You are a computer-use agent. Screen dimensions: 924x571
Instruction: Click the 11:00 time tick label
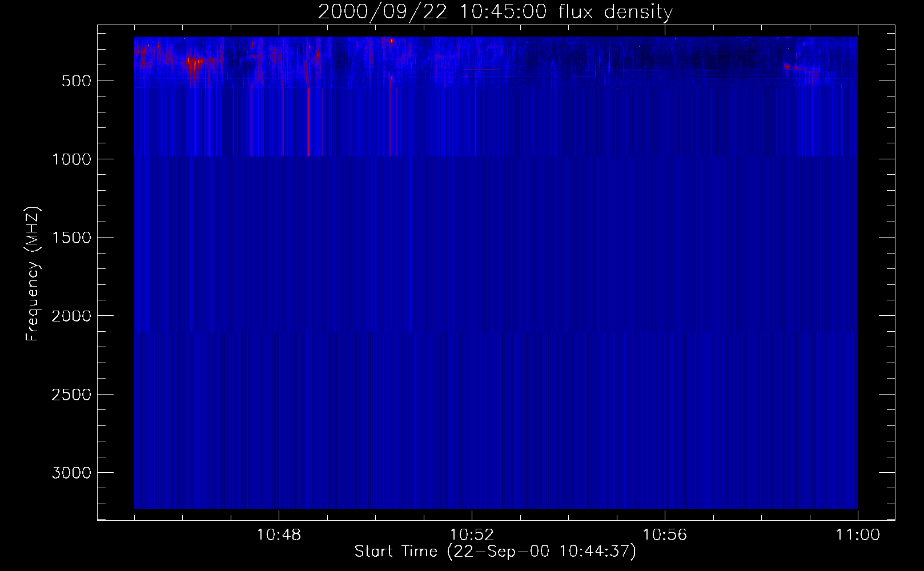(x=858, y=535)
